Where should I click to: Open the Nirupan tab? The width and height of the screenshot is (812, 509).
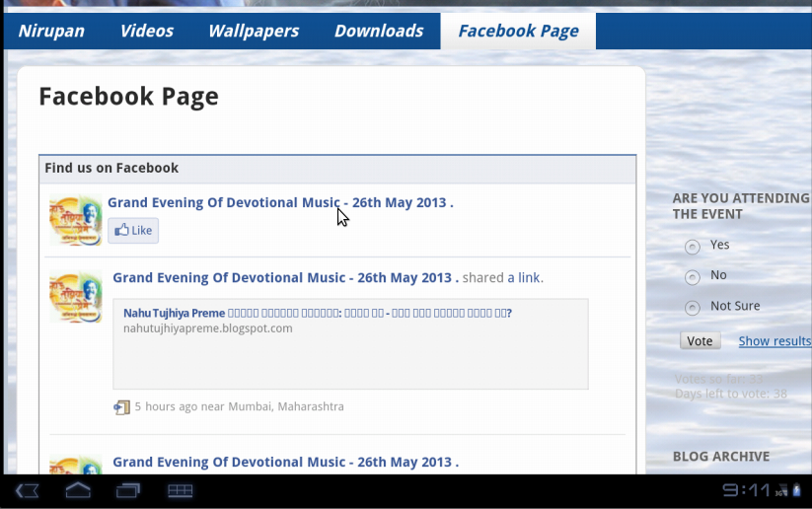coord(51,31)
